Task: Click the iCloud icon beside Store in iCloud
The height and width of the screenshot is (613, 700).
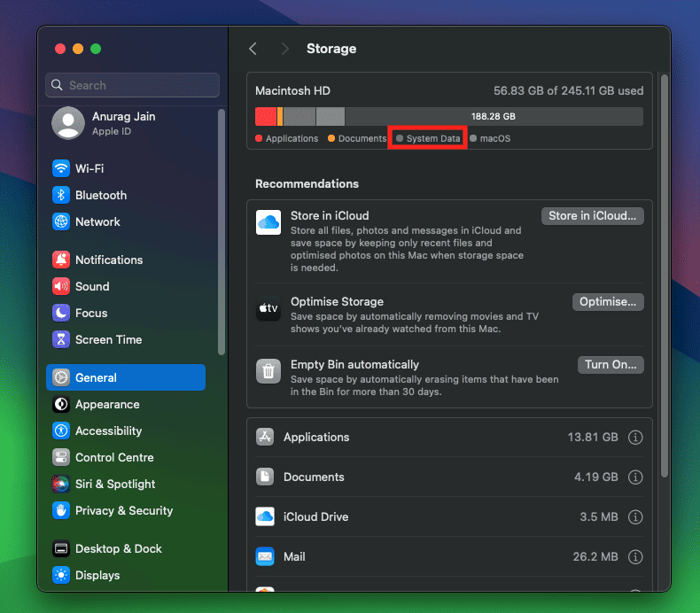Action: pos(268,221)
